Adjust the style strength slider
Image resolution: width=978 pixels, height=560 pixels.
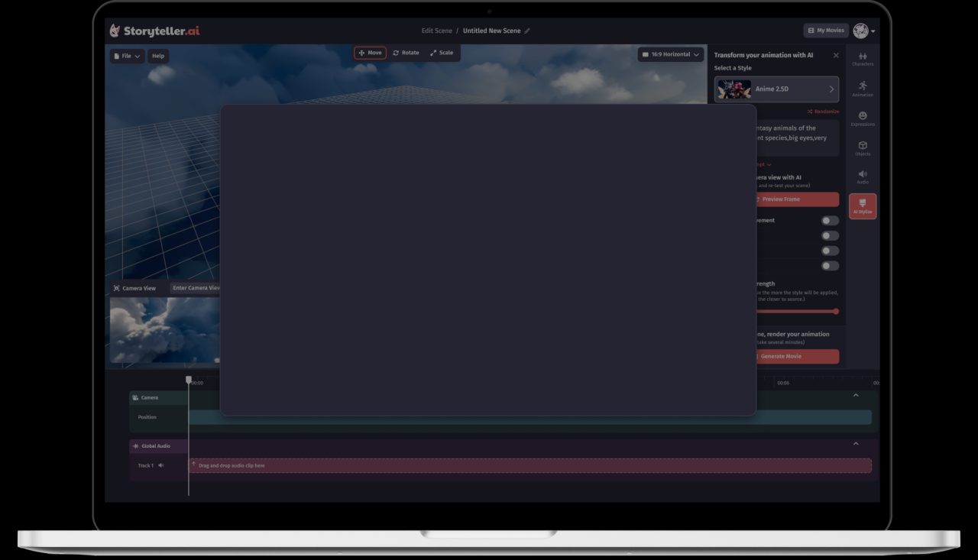coord(835,311)
